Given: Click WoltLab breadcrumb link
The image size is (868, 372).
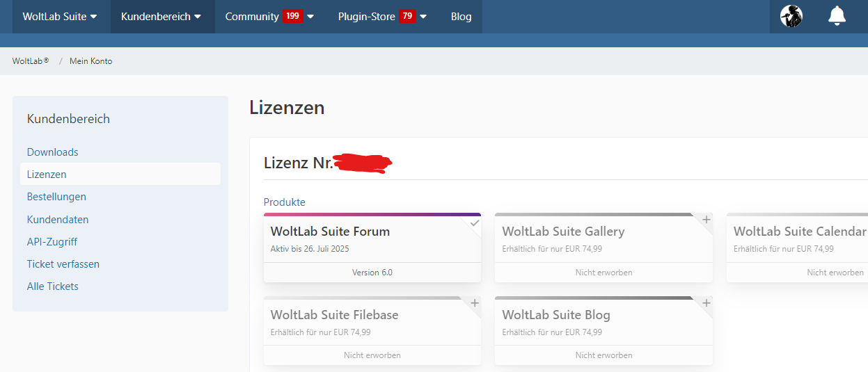Looking at the screenshot, I should pyautogui.click(x=31, y=61).
